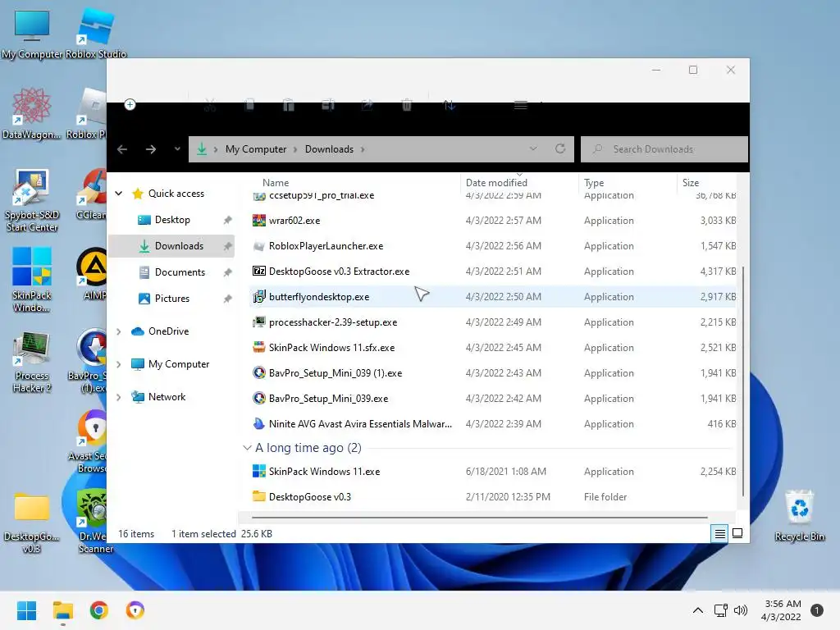
Task: Click the Cut scissors icon in toolbar
Action: [209, 105]
